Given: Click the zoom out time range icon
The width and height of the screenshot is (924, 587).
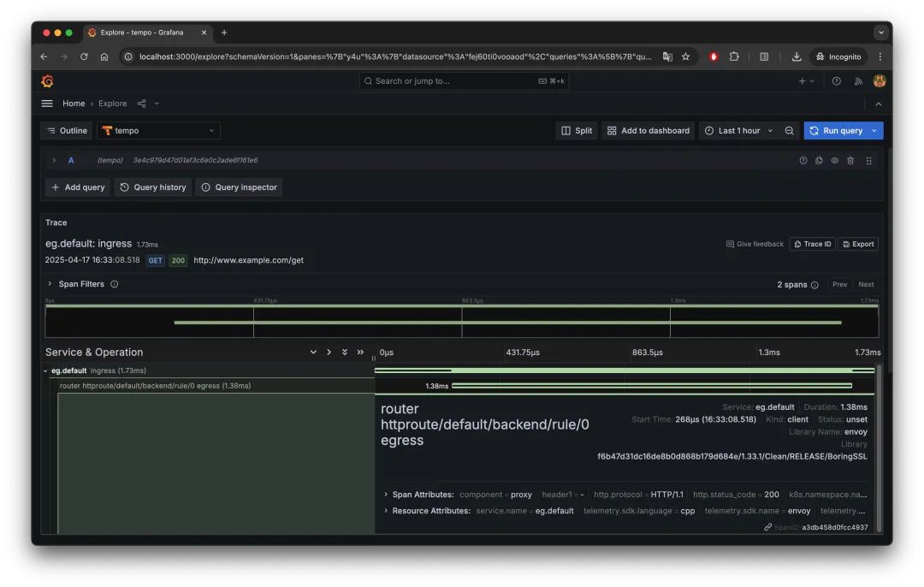Looking at the screenshot, I should (x=789, y=131).
